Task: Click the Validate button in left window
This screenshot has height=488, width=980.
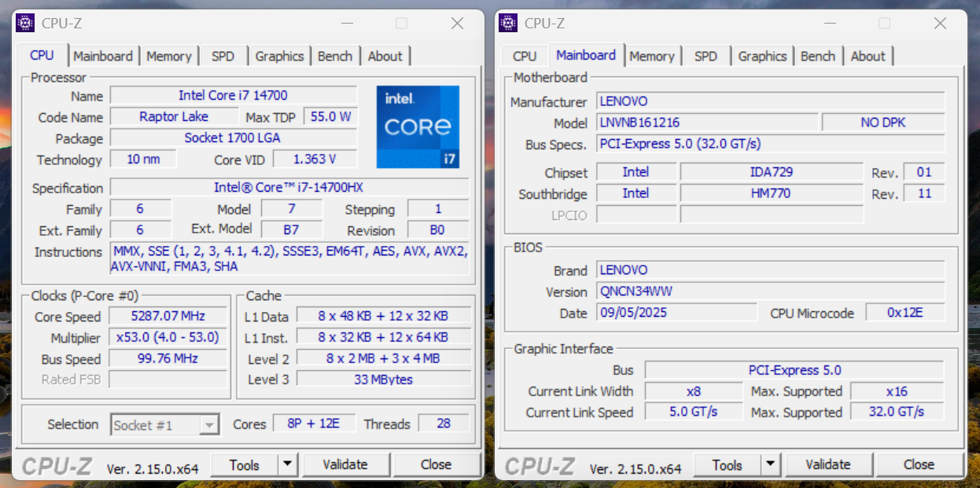Action: 345,464
